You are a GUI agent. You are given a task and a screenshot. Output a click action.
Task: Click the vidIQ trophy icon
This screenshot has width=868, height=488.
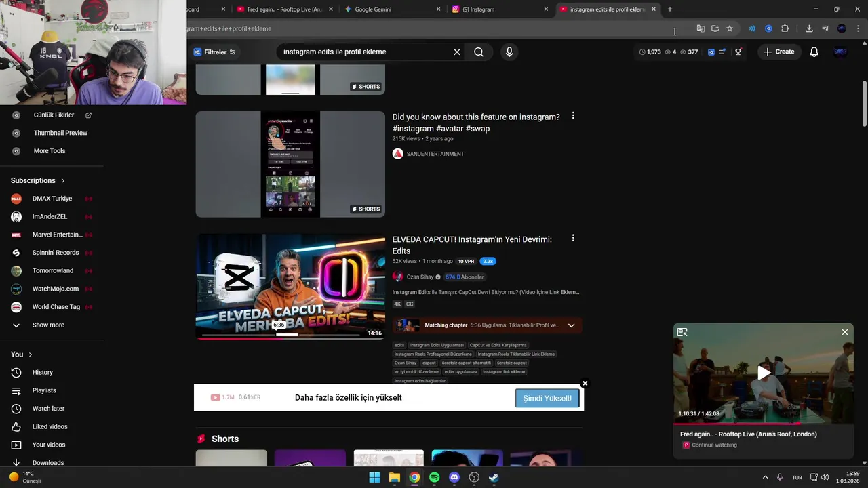coord(738,52)
